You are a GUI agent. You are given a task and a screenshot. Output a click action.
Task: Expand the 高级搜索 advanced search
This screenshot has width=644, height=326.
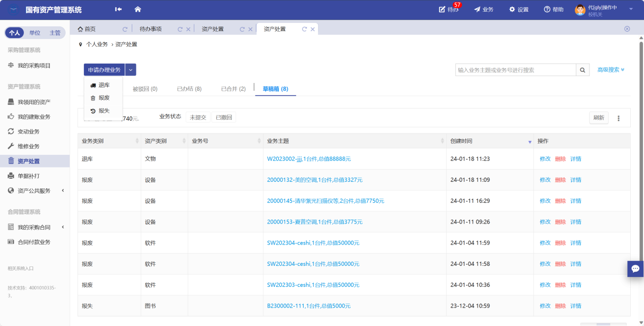[610, 70]
